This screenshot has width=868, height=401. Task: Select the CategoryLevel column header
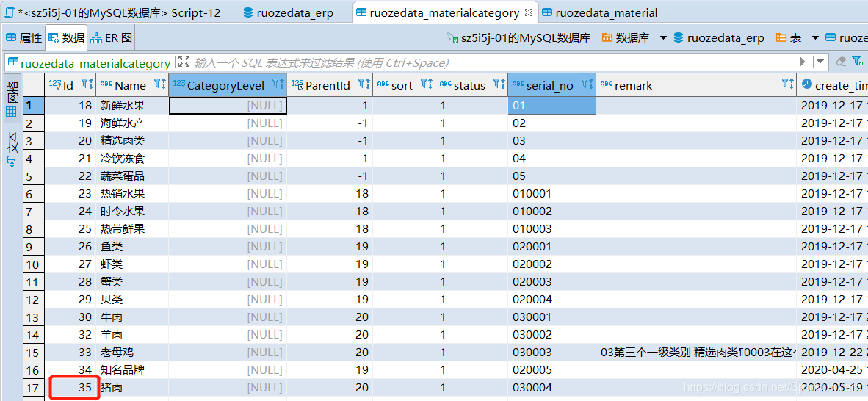pyautogui.click(x=226, y=84)
